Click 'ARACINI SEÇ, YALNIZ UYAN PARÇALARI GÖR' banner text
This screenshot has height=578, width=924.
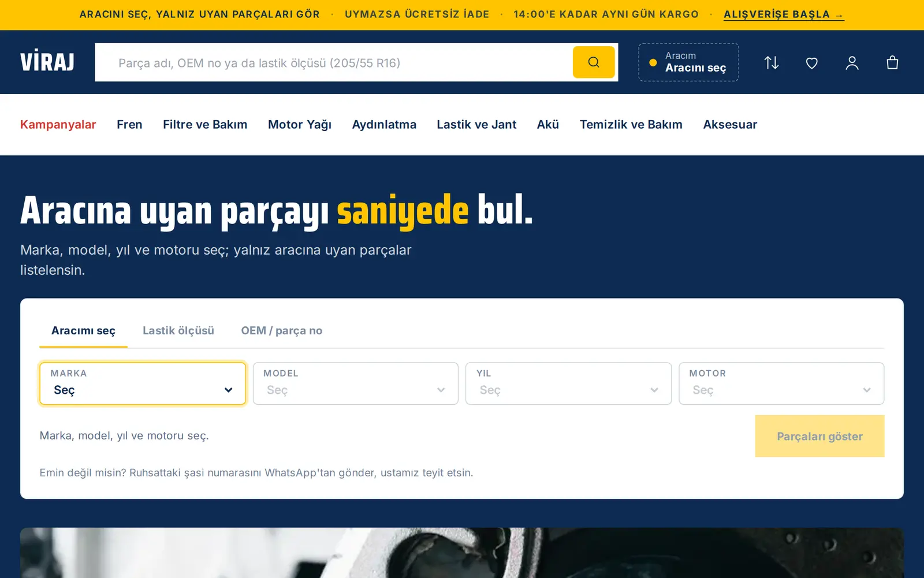tap(200, 14)
